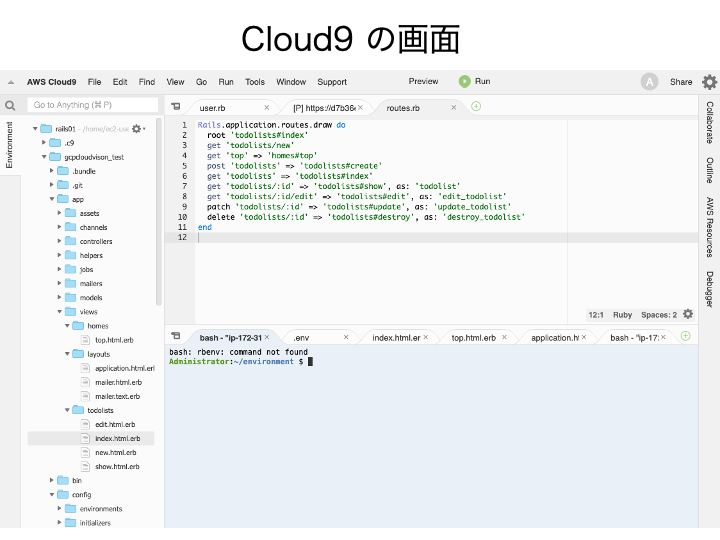Expand the .git folder

tap(51, 185)
